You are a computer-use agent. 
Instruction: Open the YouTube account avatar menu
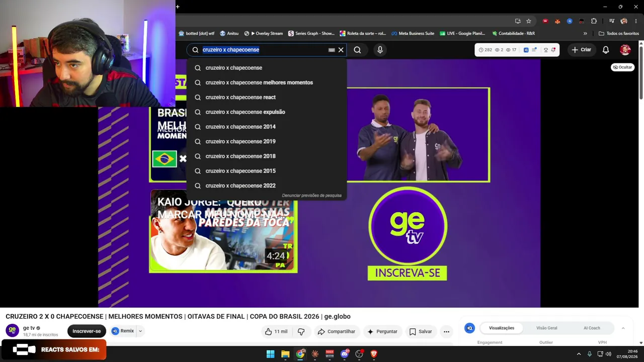[625, 50]
